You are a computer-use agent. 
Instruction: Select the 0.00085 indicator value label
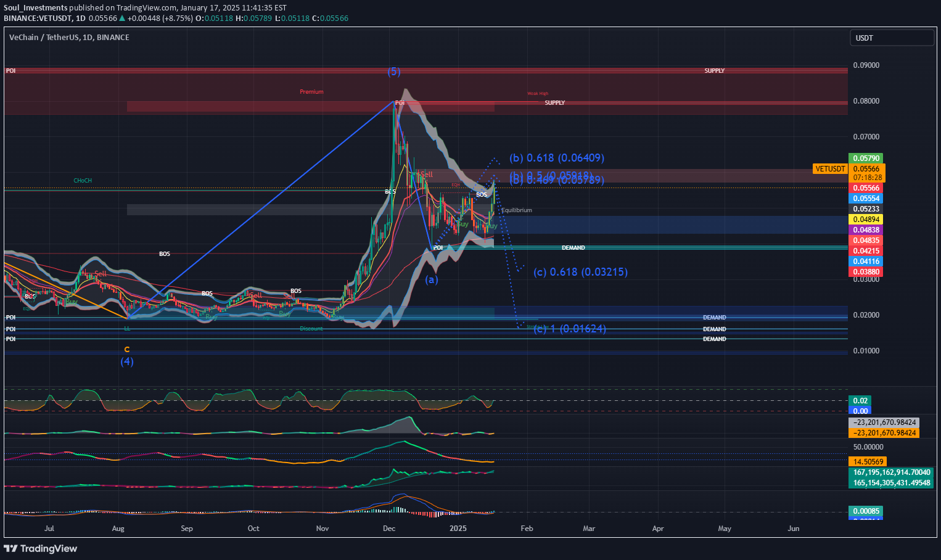tap(866, 511)
